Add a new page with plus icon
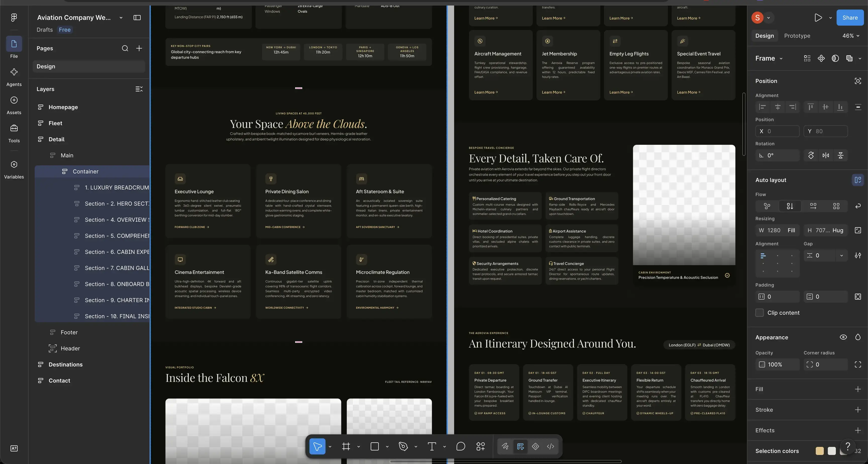 (139, 48)
